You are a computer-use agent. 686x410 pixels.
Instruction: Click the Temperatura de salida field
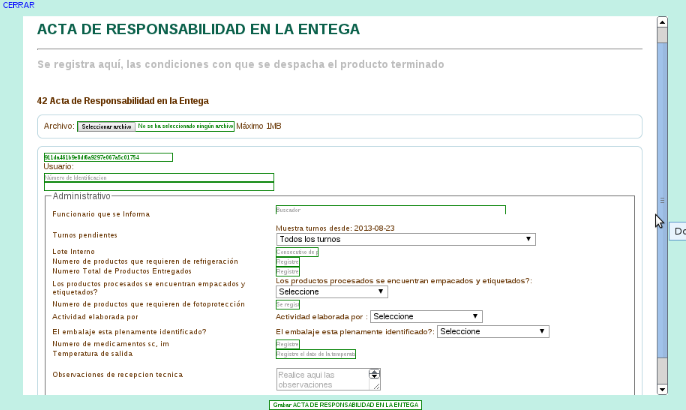(315, 354)
